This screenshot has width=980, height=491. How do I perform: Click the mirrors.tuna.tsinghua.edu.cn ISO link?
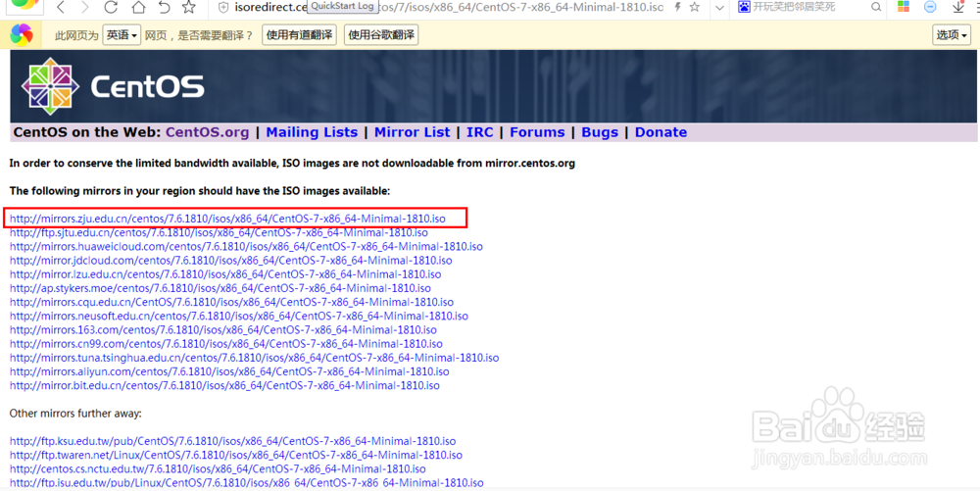255,358
